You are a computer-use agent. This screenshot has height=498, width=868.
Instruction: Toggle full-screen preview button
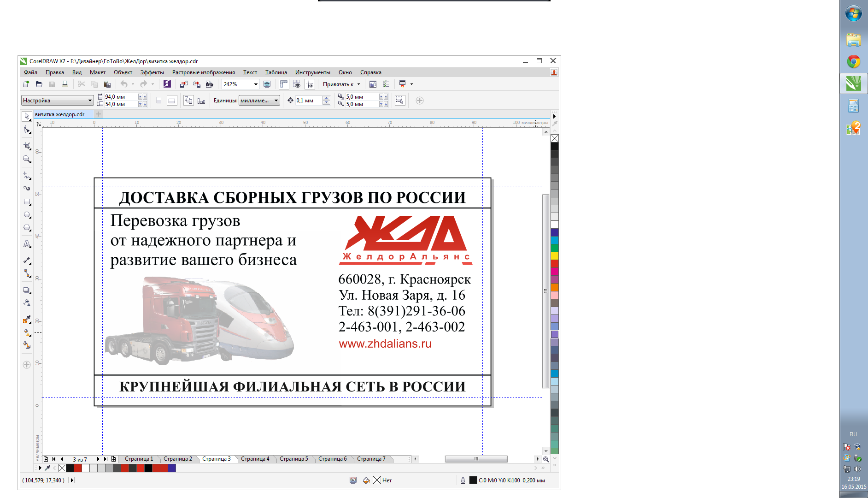pos(267,84)
